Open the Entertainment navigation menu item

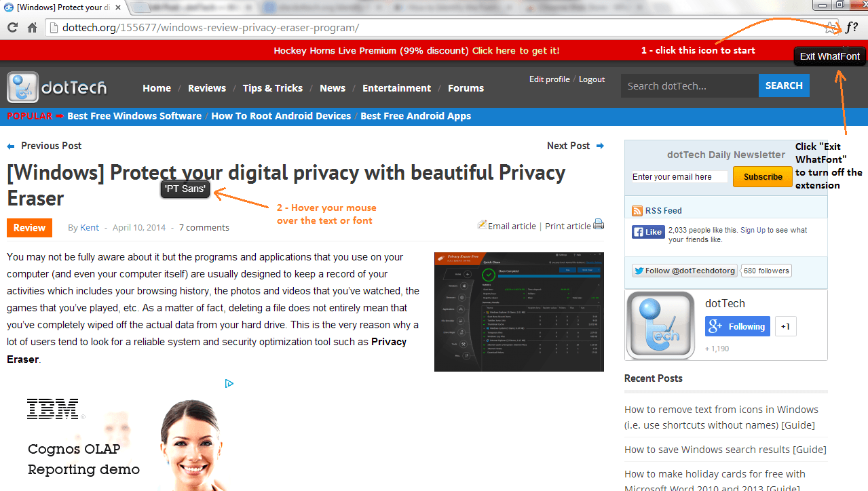click(x=397, y=88)
